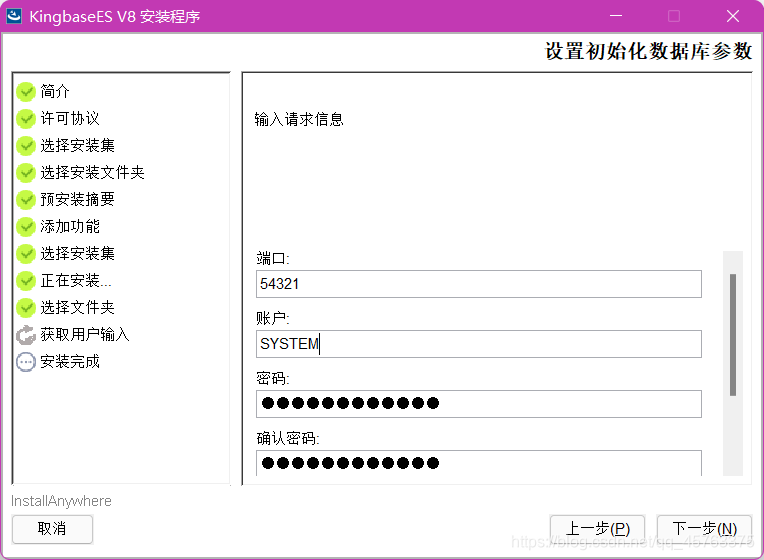Click the 设置初始化数据库参数 title text
The image size is (764, 560).
[x=649, y=51]
